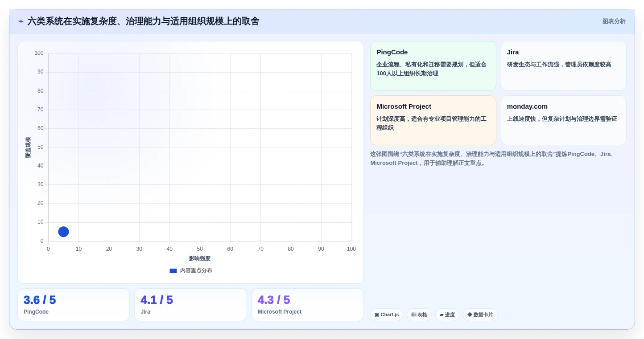Click the 内容重点分布 legend label
This screenshot has height=339, width=644.
click(x=196, y=271)
